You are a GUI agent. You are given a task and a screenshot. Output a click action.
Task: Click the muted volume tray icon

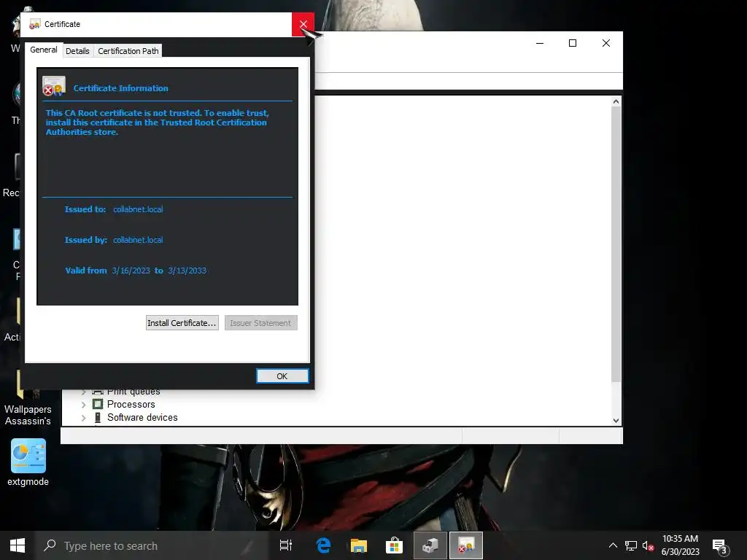pyautogui.click(x=648, y=545)
